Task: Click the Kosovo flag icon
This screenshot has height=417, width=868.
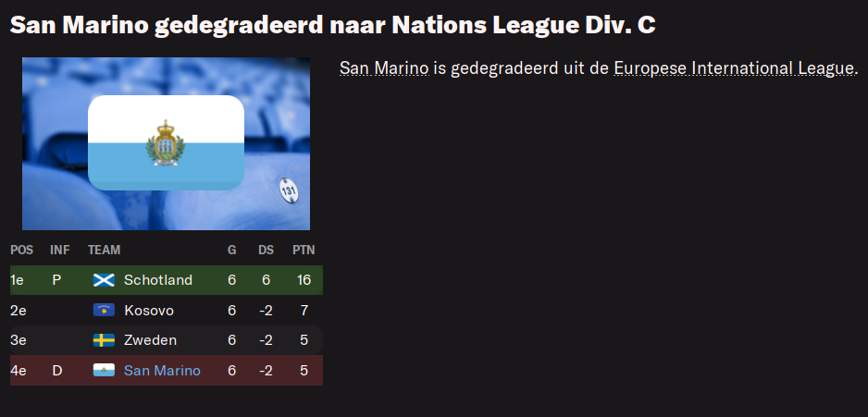Action: click(x=104, y=311)
